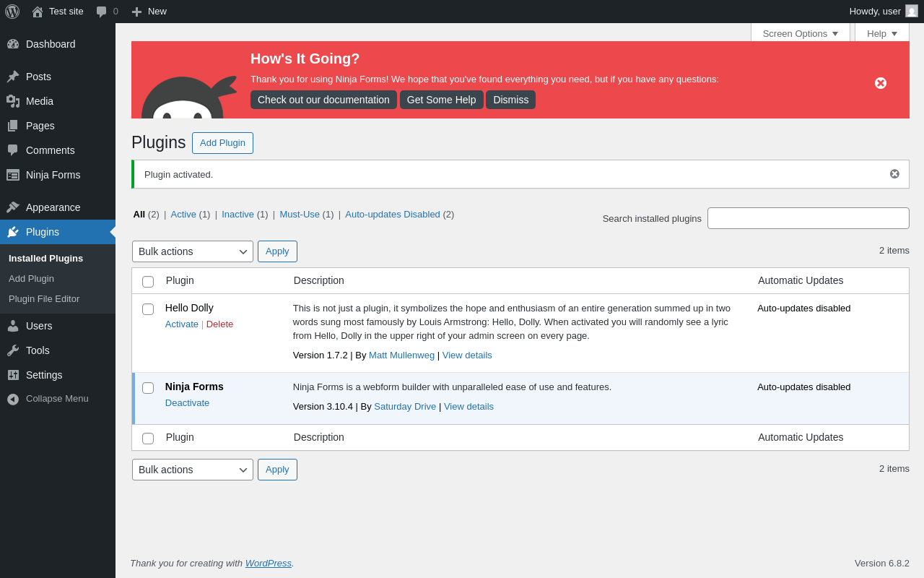This screenshot has width=924, height=578.
Task: Click the Dashboard gauge icon
Action: coord(13,44)
